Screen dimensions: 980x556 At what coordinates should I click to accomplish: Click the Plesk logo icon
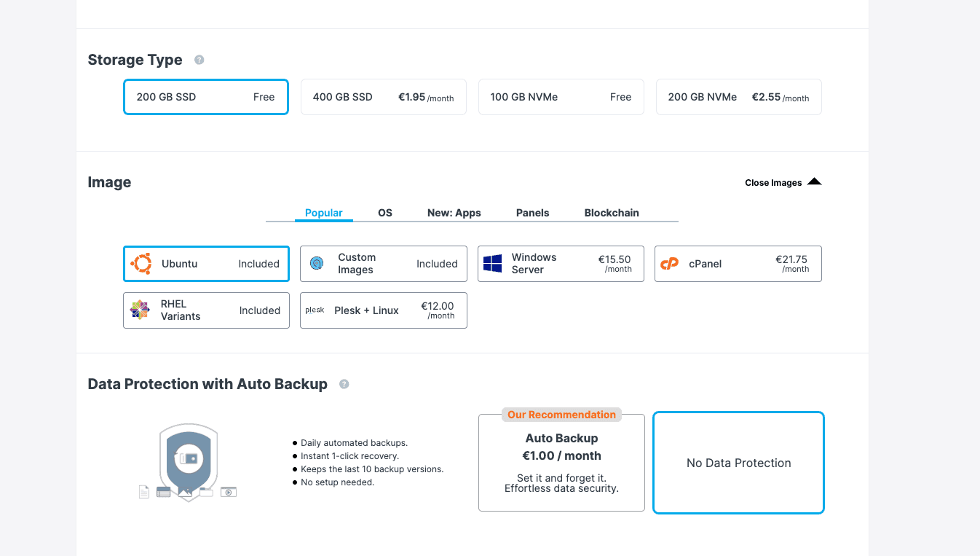[315, 310]
